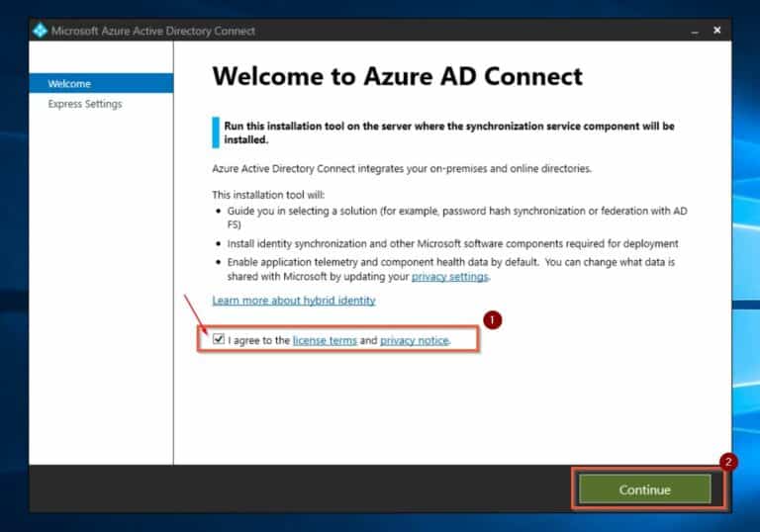Open the privacy settings link

click(450, 277)
